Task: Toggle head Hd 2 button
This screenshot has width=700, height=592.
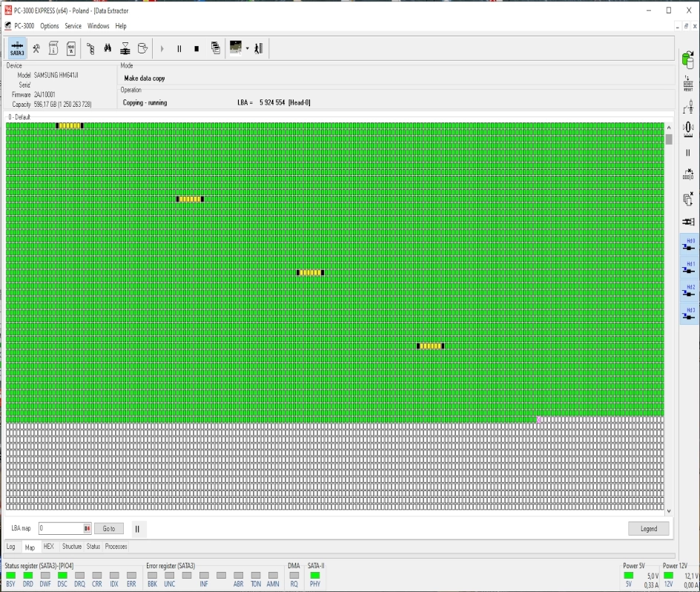Action: coord(688,292)
